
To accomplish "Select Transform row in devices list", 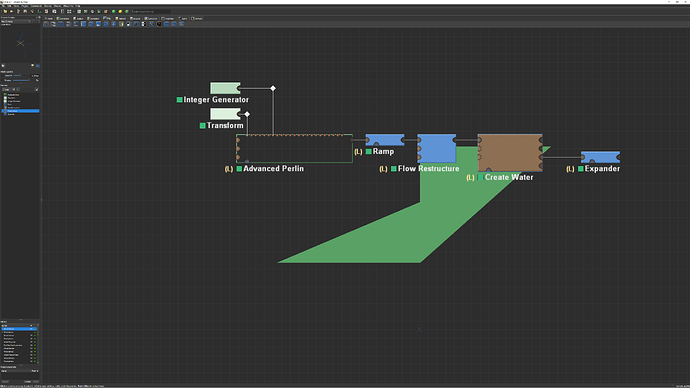I will click(21, 98).
